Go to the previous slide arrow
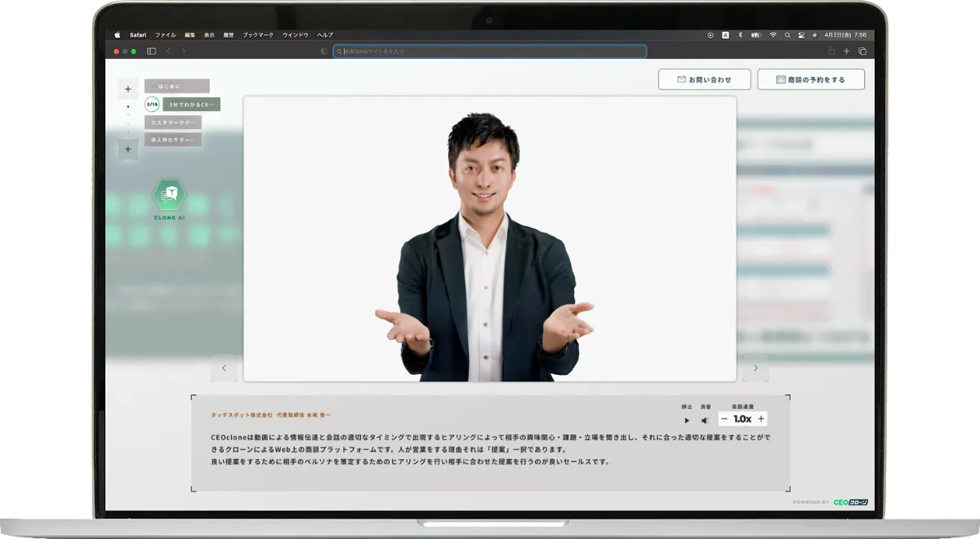The image size is (980, 539). tap(224, 368)
